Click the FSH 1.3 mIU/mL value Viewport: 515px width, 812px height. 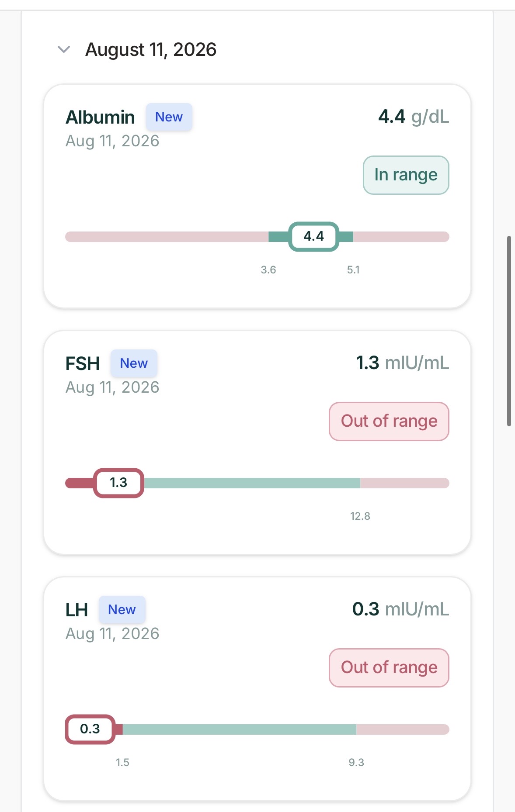pos(402,363)
